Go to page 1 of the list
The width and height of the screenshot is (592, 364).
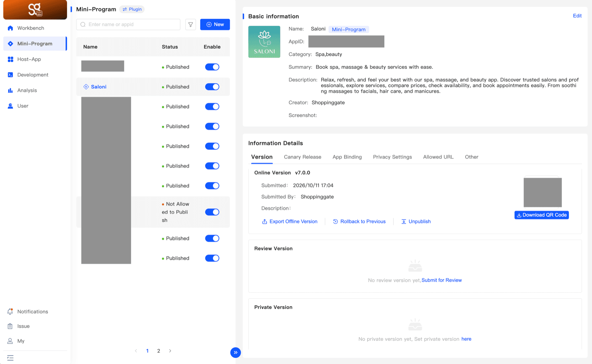147,351
